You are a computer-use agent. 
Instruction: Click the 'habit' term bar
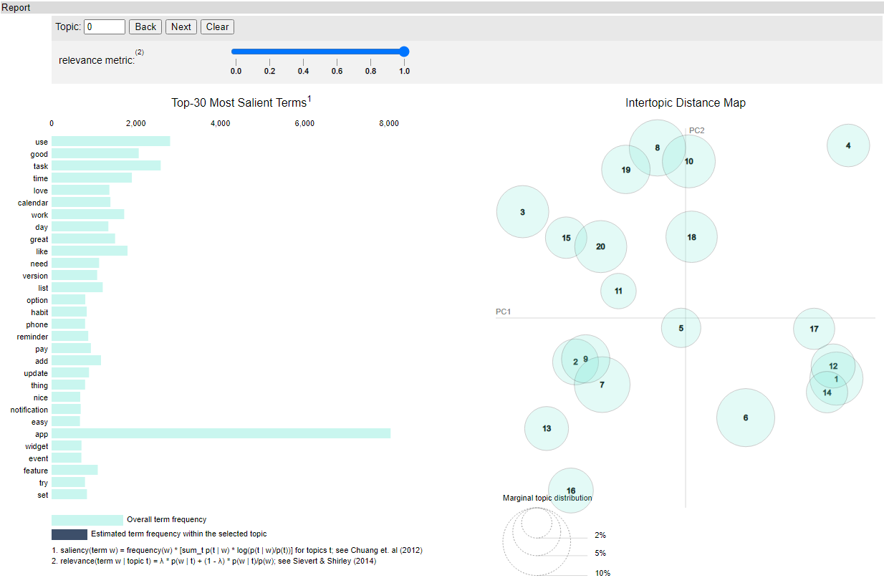tap(68, 312)
